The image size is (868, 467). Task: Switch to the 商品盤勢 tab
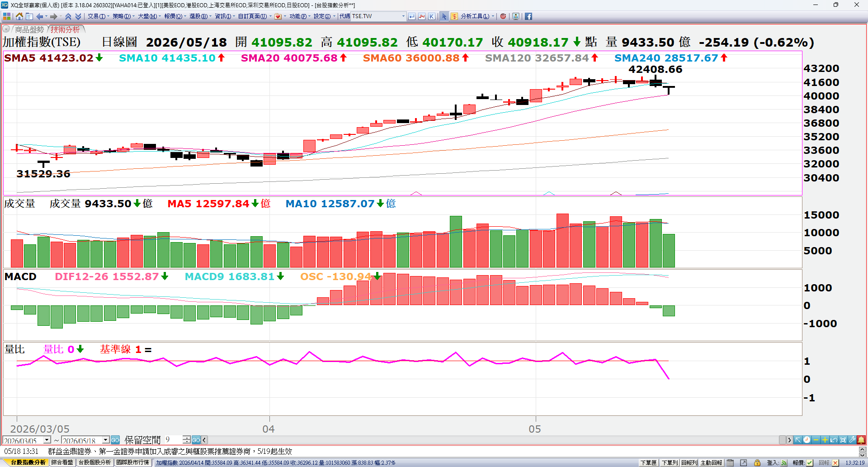coord(29,29)
